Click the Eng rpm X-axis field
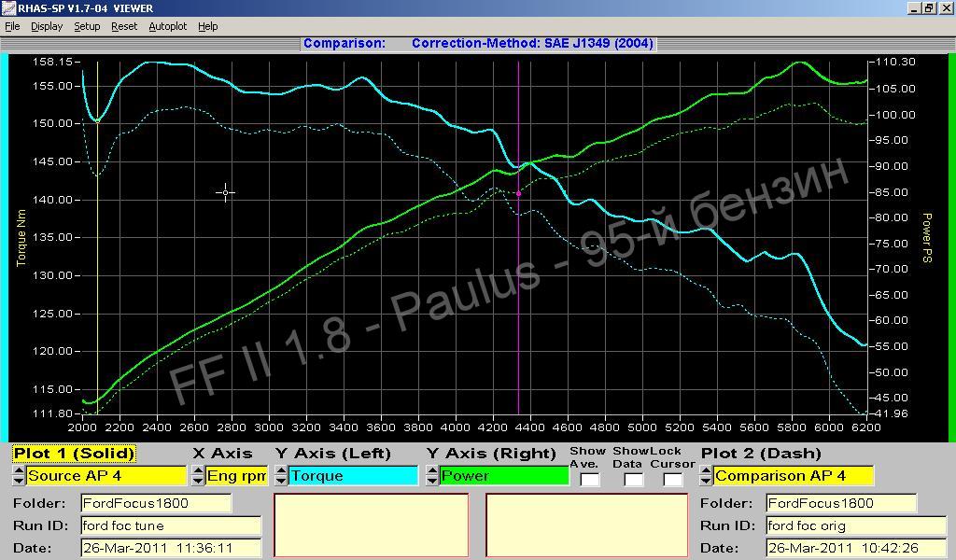Viewport: 956px width, 560px height. (x=235, y=476)
